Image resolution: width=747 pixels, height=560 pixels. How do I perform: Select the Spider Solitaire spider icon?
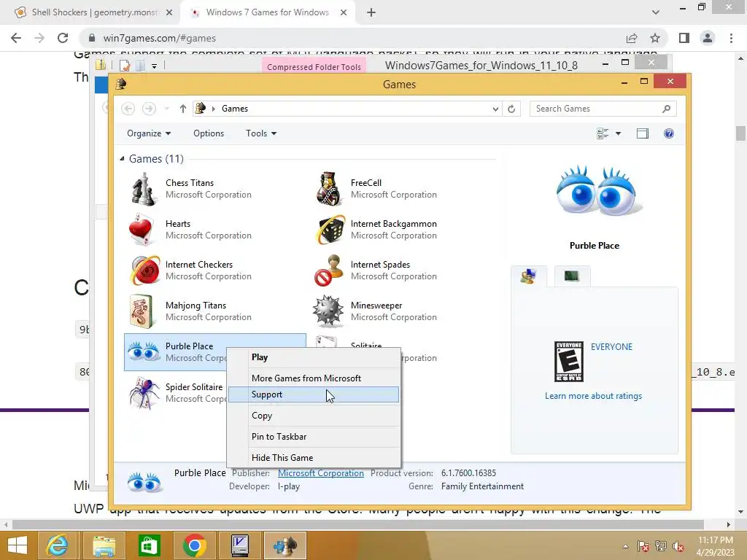tap(144, 393)
